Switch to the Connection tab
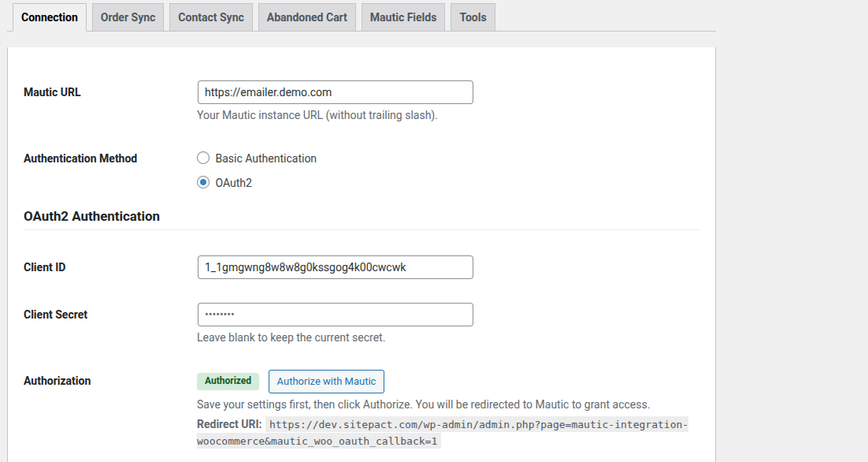Screen dimensions: 868x462 pos(50,17)
